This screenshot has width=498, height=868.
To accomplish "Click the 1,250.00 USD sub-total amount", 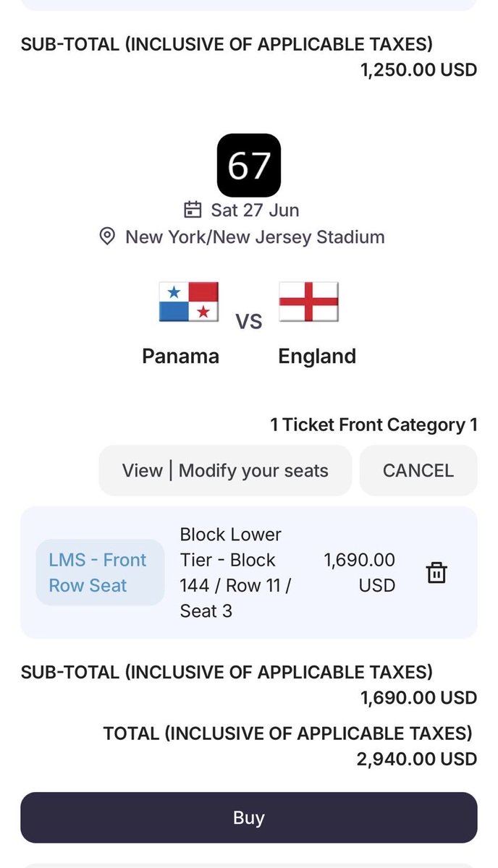I will pos(418,69).
